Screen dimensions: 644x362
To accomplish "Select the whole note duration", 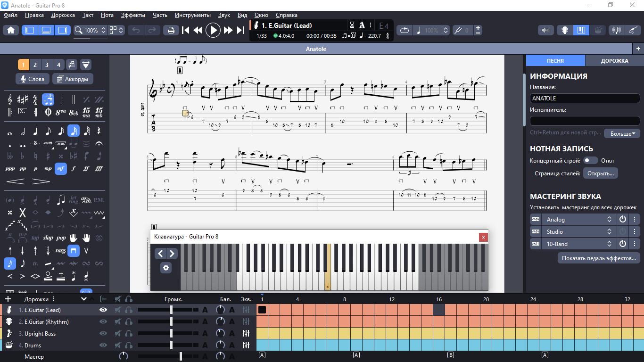I will (x=10, y=131).
